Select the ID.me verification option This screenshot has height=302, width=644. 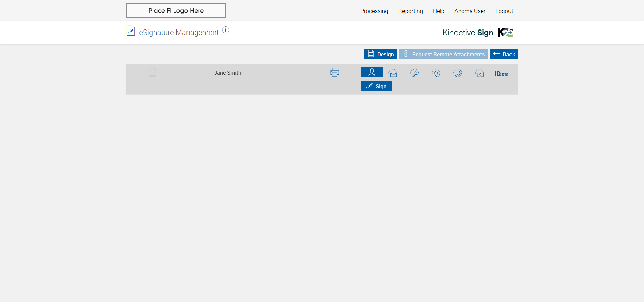coord(501,74)
